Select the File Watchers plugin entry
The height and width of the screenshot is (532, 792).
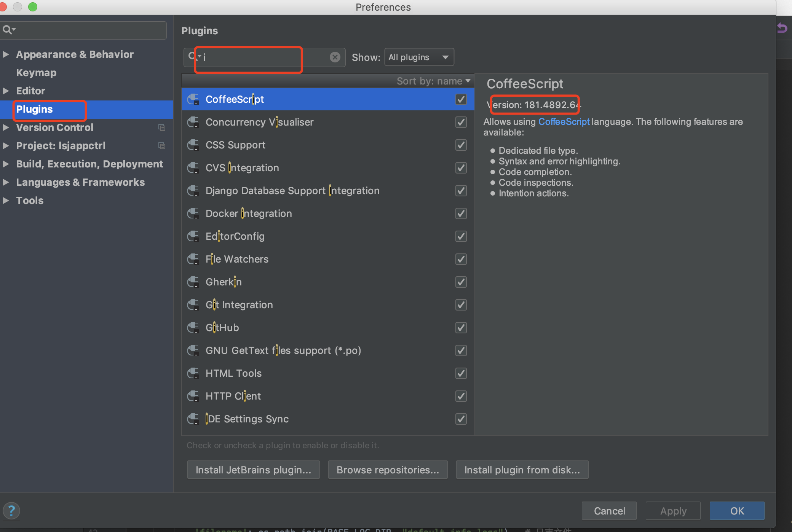pos(237,259)
